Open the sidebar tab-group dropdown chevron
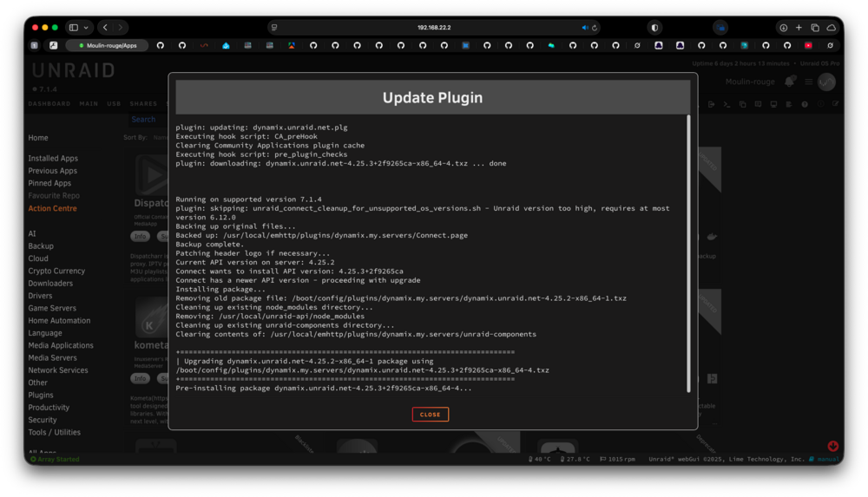The height and width of the screenshot is (497, 868). click(x=86, y=27)
